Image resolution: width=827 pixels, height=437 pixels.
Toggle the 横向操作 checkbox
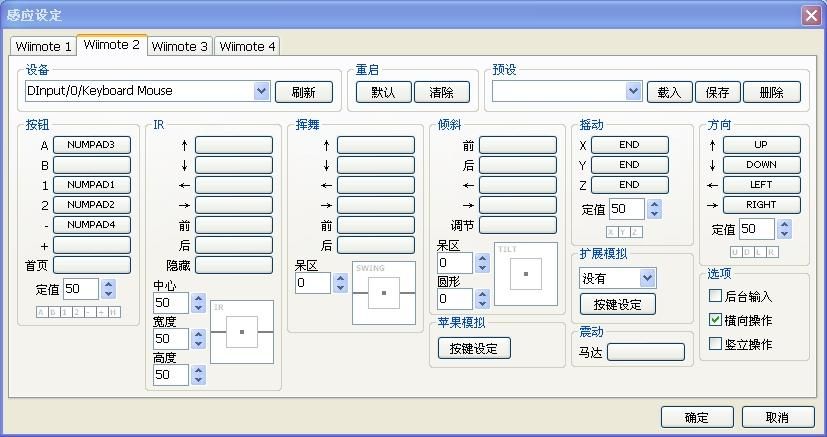[715, 319]
